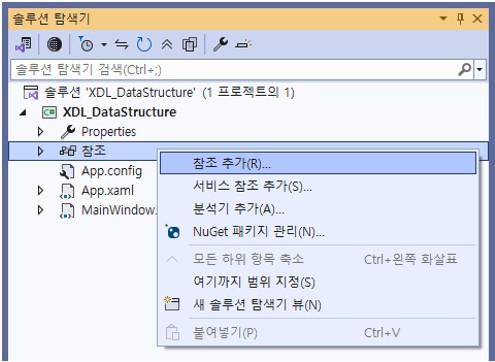
Task: Choose 여기까지 범위 지정(S) menu entry
Action: tap(318, 282)
